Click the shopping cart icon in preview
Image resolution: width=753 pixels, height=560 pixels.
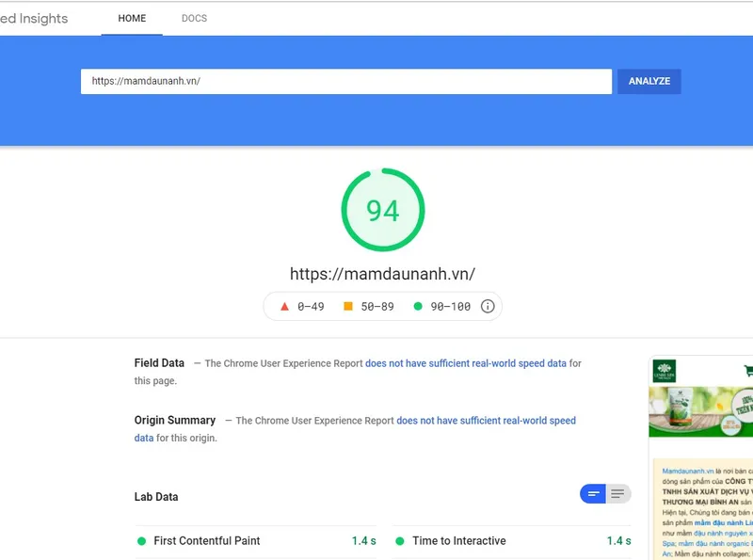(748, 371)
